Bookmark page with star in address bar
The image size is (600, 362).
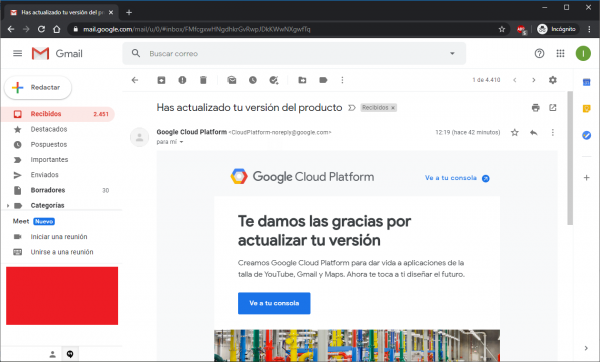[502, 29]
